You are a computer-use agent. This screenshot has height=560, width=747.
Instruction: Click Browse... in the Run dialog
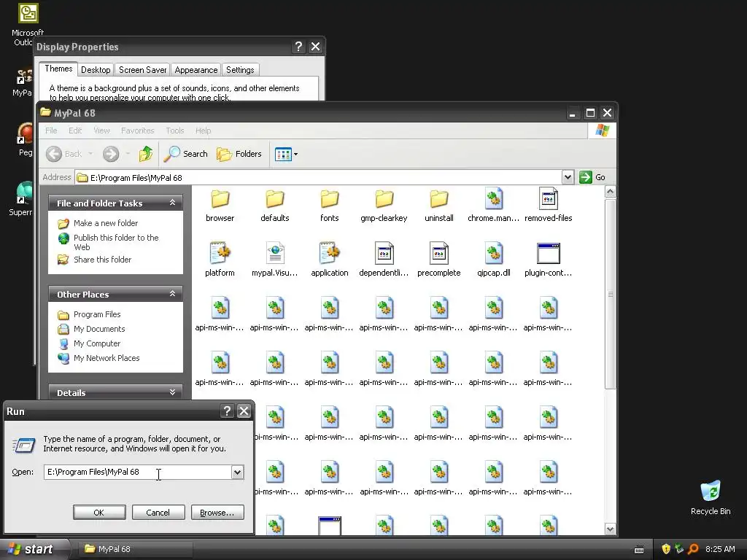click(x=217, y=513)
